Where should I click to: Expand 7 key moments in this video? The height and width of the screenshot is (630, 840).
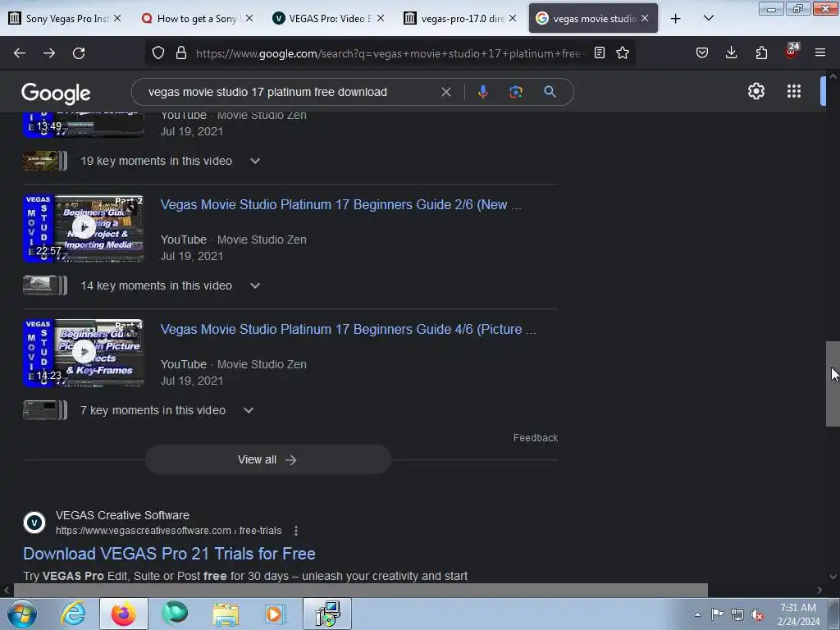point(249,411)
